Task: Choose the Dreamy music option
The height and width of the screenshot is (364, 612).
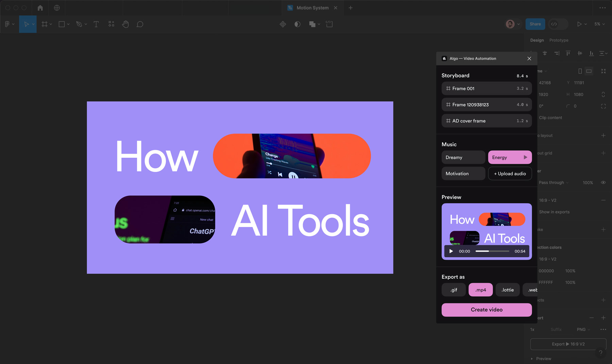Action: click(x=463, y=157)
